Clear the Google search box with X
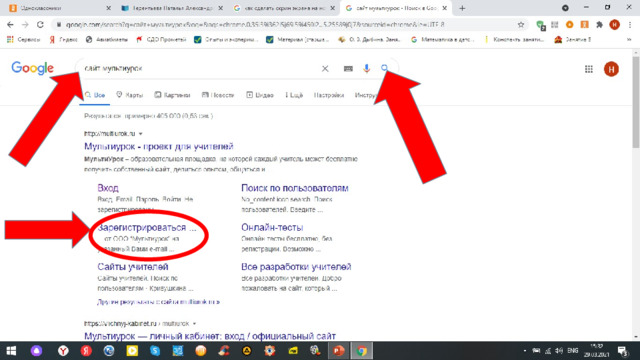This screenshot has height=360, width=640. (325, 69)
